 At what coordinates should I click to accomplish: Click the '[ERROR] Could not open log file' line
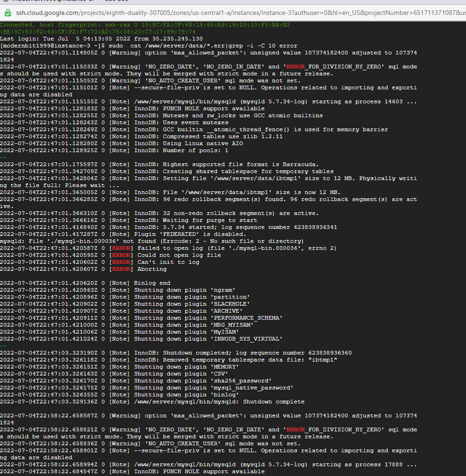click(x=110, y=255)
